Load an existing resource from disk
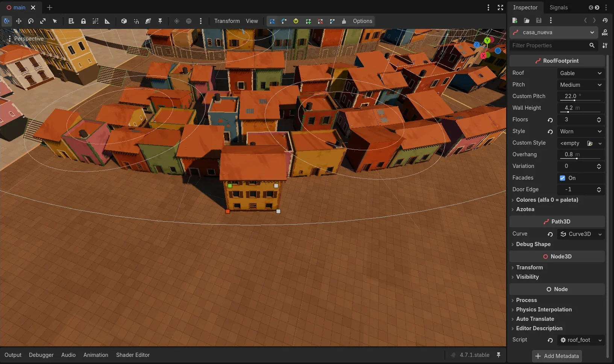The width and height of the screenshot is (614, 364). point(527,20)
